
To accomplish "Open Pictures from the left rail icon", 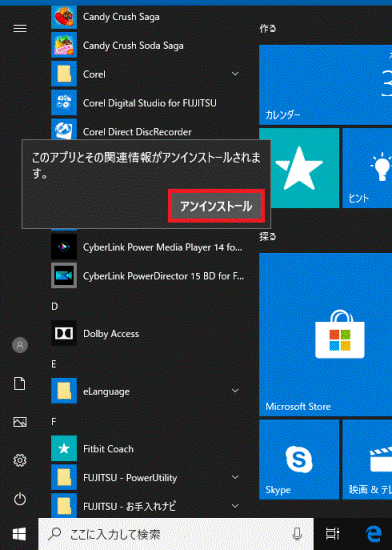I will 20,422.
